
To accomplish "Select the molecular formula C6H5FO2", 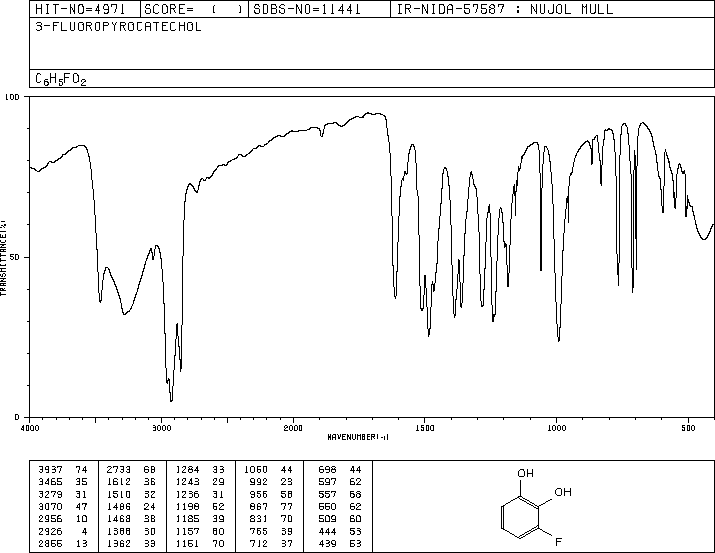I will pyautogui.click(x=61, y=80).
